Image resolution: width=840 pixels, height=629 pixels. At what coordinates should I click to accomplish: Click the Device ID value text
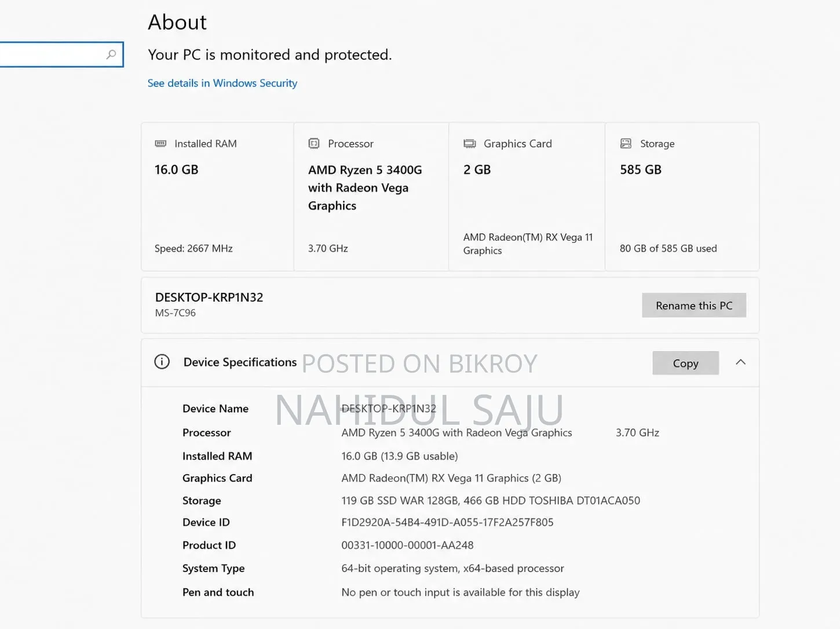pyautogui.click(x=447, y=522)
